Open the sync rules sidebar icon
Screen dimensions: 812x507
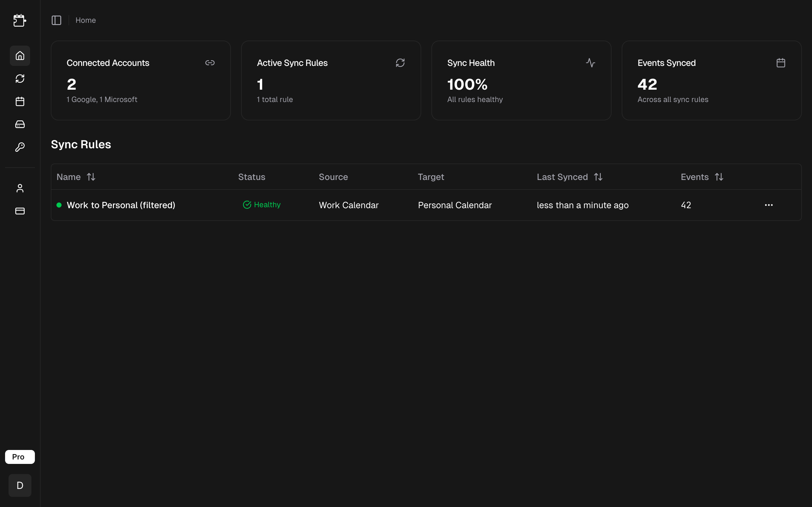(20, 79)
